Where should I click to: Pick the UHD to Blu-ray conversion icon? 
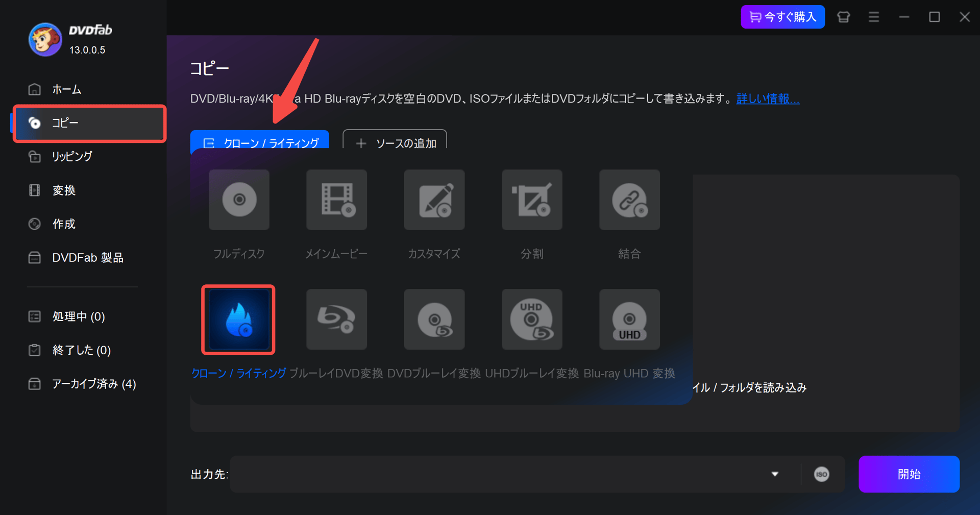[532, 320]
